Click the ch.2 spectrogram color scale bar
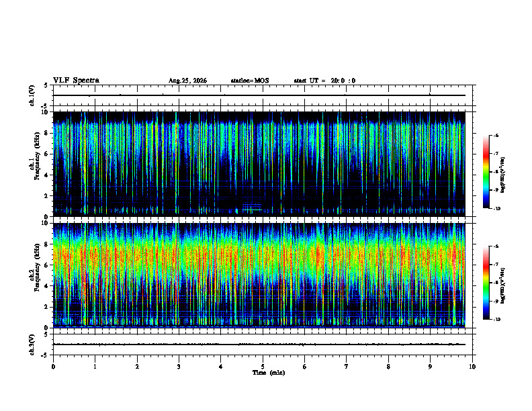The width and height of the screenshot is (532, 411). [x=486, y=283]
